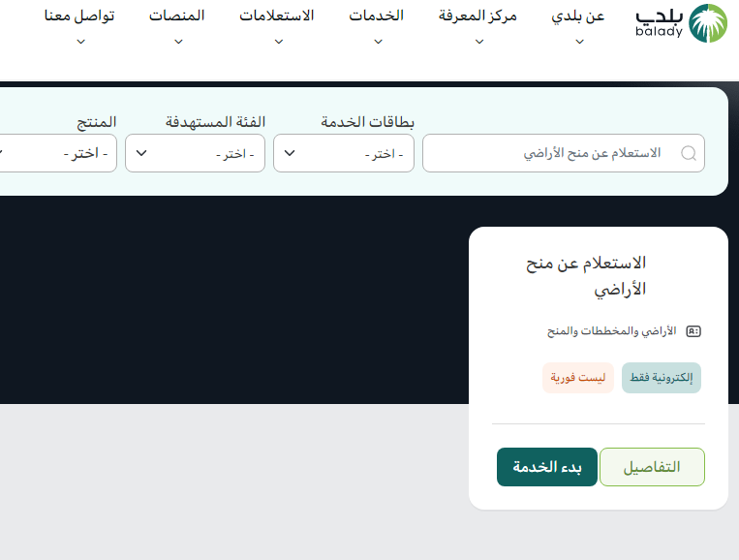
Task: Click the ليست فورية tag
Action: (x=578, y=378)
